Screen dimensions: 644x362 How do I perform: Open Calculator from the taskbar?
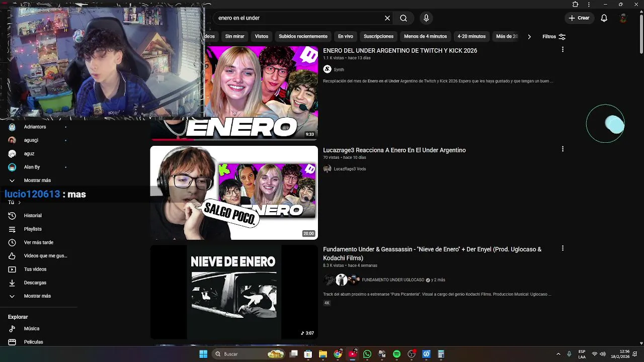441,354
